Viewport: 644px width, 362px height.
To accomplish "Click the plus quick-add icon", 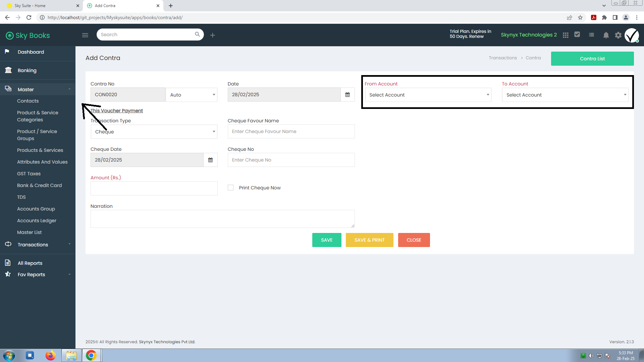I will click(213, 35).
